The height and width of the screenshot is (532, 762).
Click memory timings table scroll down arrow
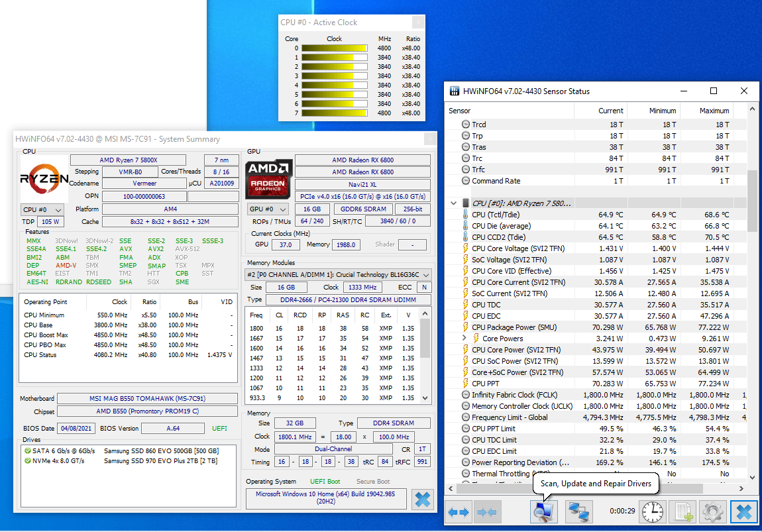click(425, 398)
